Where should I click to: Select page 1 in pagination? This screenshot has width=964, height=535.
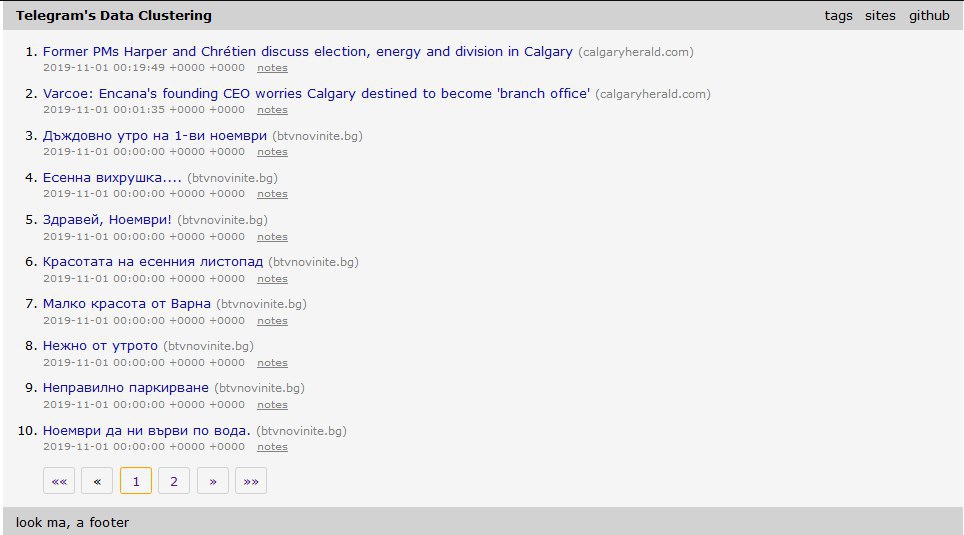(x=136, y=481)
